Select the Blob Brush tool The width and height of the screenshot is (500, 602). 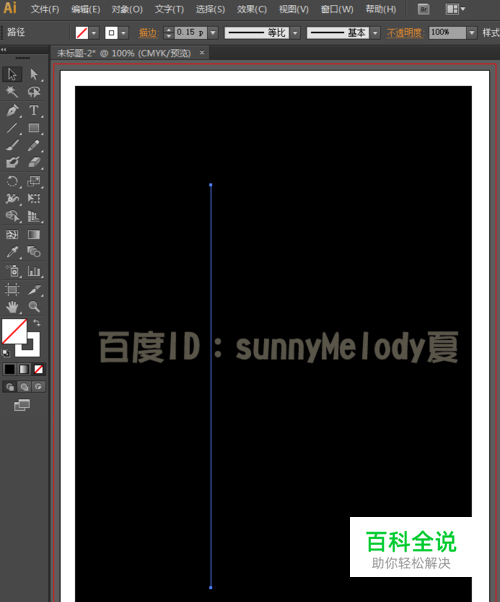coord(12,162)
